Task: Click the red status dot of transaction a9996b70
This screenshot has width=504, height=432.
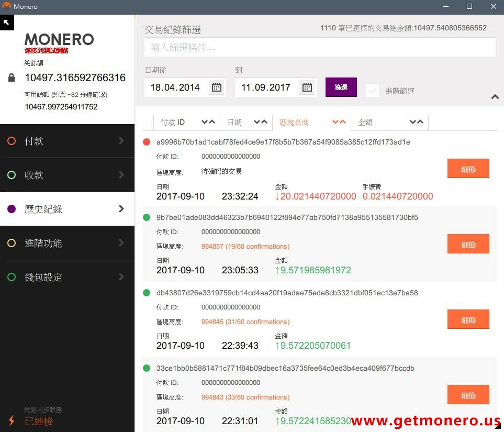Action: click(147, 142)
